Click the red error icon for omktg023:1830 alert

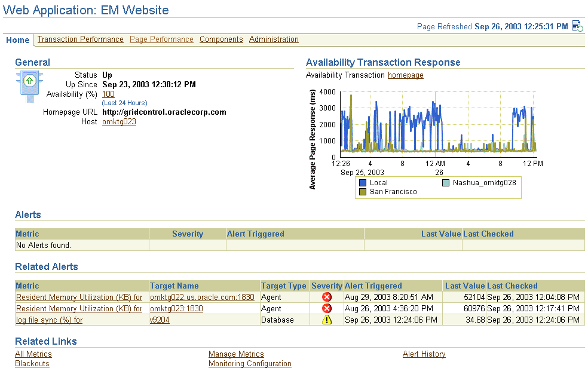pyautogui.click(x=327, y=308)
